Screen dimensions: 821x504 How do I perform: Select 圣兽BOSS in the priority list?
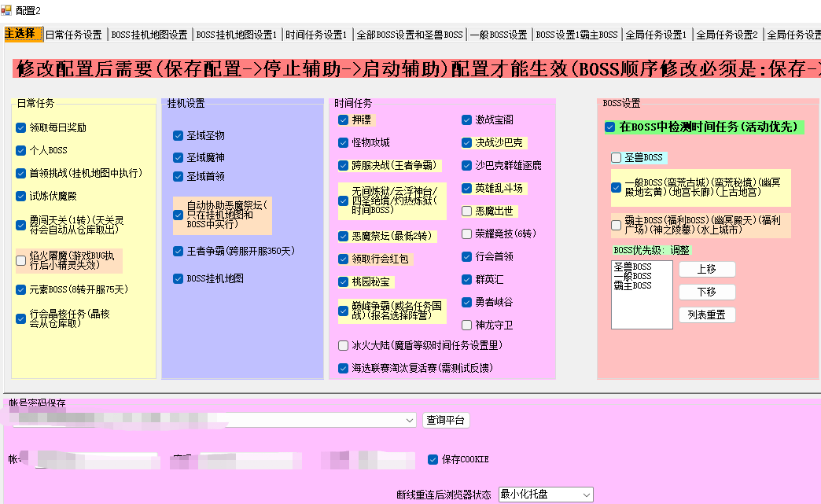point(633,267)
